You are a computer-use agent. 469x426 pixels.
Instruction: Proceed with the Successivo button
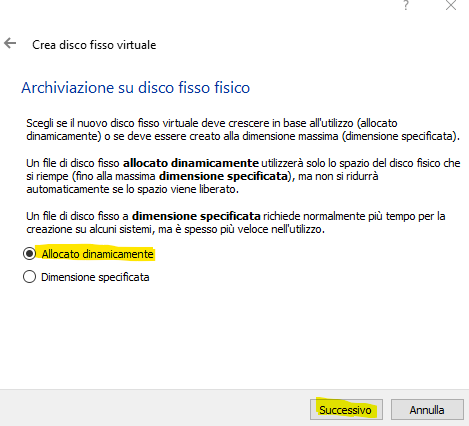click(x=346, y=409)
